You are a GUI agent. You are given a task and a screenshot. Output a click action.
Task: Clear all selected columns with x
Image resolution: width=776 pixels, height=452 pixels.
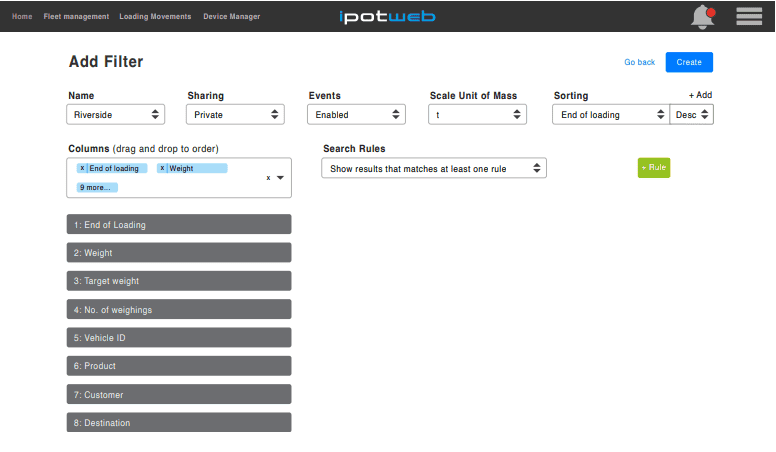(x=267, y=178)
